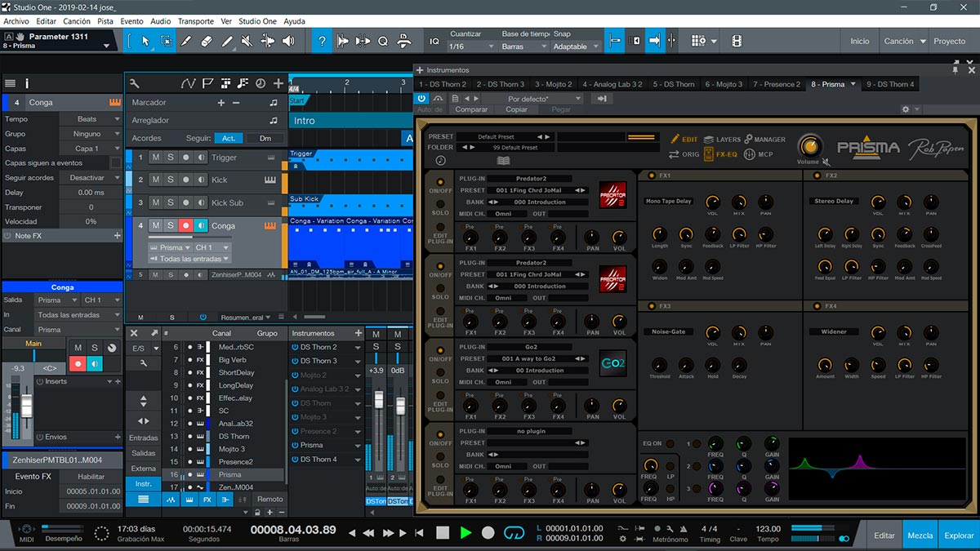Toggle the EQ ON button in Prisma

(x=670, y=443)
